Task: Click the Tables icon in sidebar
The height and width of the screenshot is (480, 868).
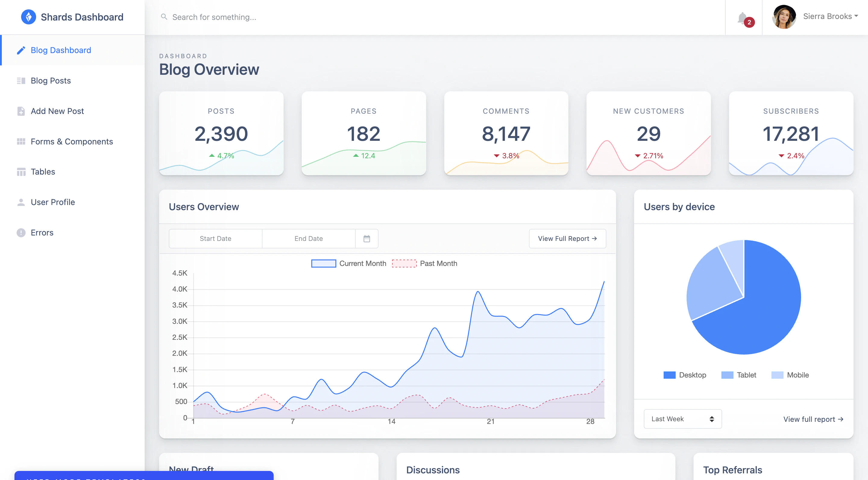Action: click(x=21, y=172)
